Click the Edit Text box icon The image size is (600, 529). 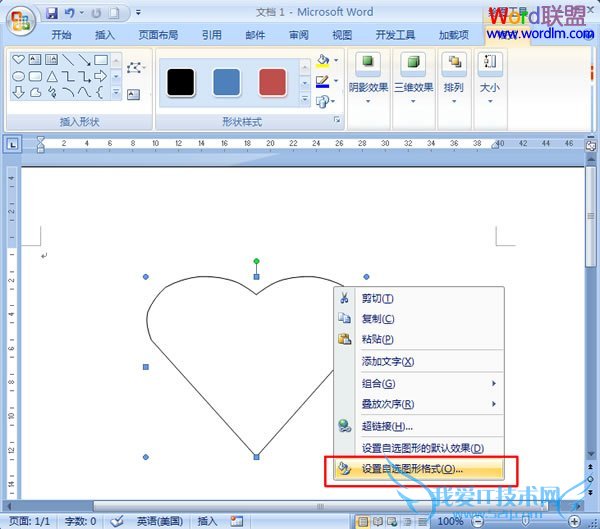pyautogui.click(x=133, y=94)
